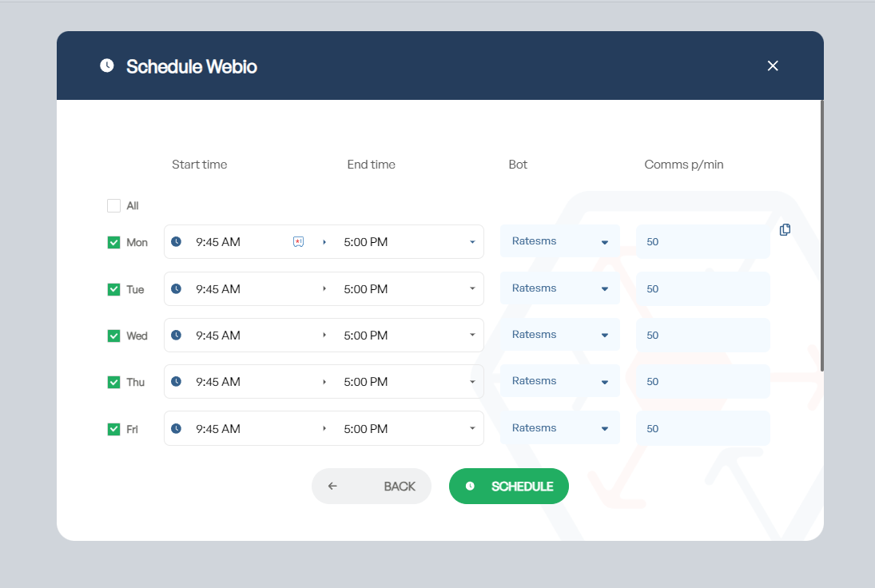
Task: Click the dialog's vertical scrollbar
Action: 822,236
